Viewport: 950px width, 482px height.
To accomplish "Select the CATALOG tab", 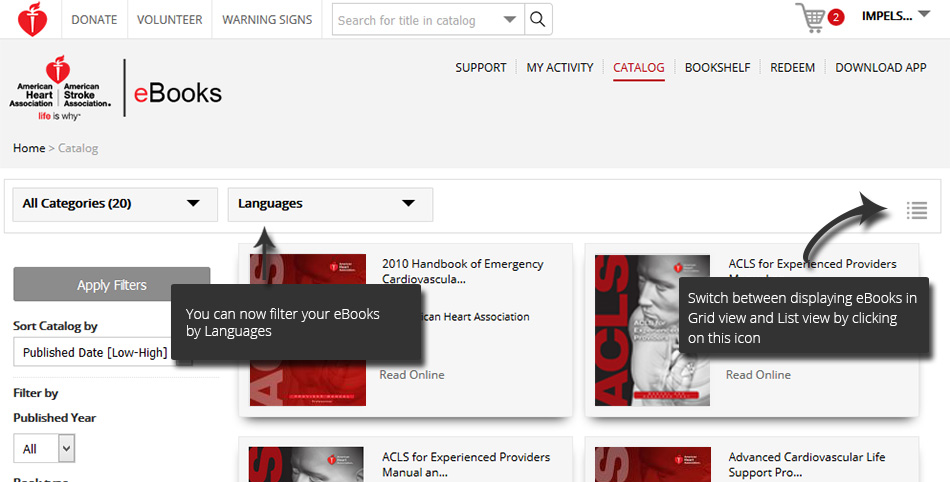I will [x=639, y=68].
